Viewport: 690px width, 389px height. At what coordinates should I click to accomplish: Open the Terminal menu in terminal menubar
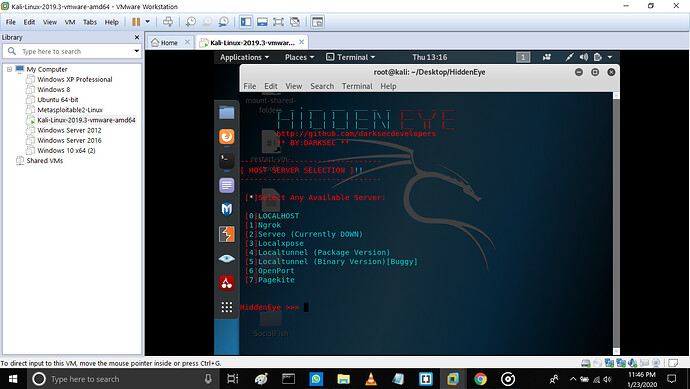(x=357, y=86)
